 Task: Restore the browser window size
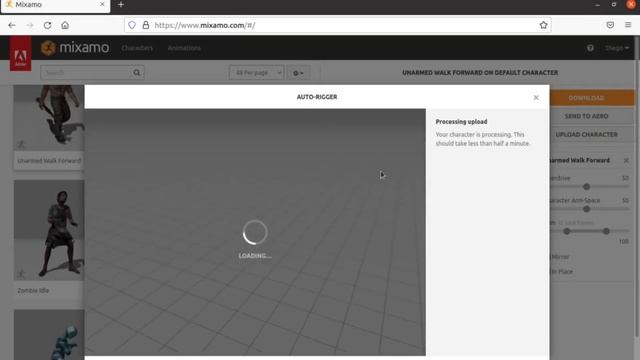coord(614,5)
